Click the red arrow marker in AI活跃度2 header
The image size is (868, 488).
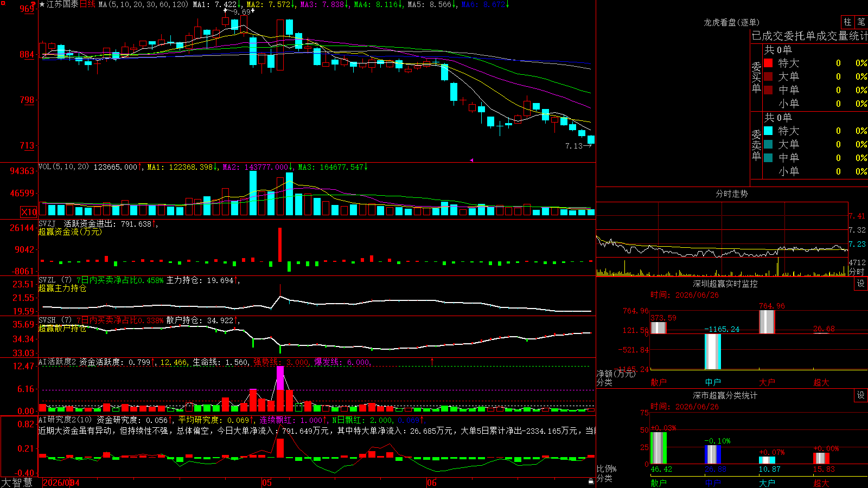(x=432, y=362)
